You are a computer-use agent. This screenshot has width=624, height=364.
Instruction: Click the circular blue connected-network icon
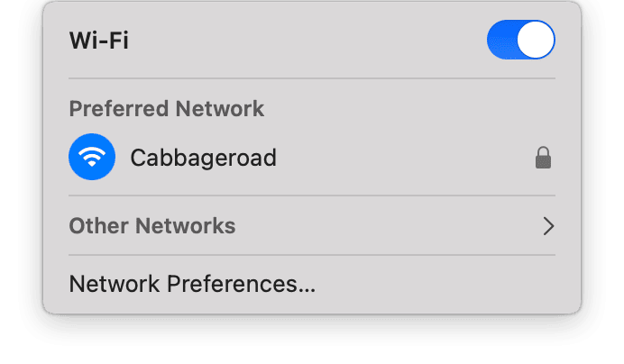pos(92,157)
